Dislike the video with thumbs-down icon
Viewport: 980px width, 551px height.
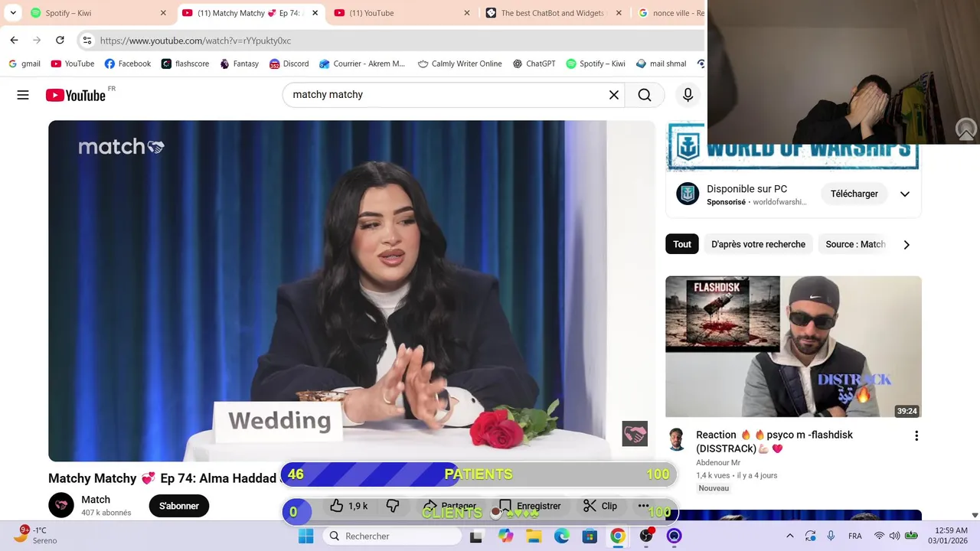pos(393,506)
